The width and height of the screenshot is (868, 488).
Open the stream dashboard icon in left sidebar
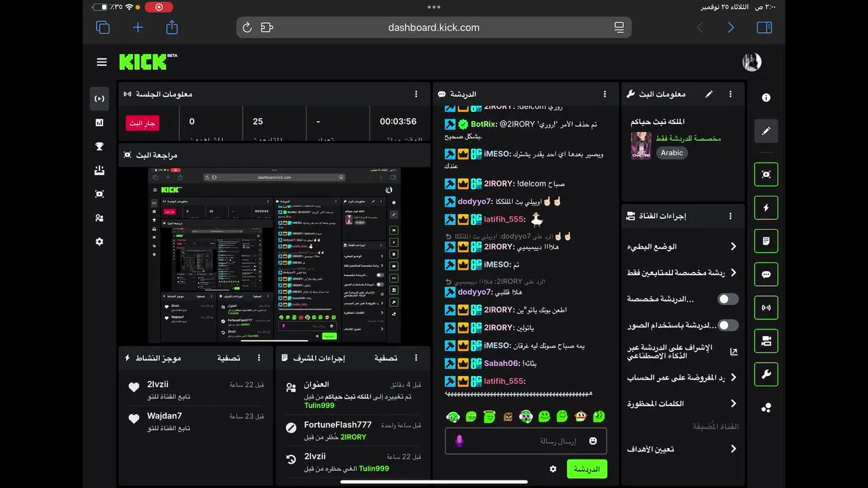(100, 99)
